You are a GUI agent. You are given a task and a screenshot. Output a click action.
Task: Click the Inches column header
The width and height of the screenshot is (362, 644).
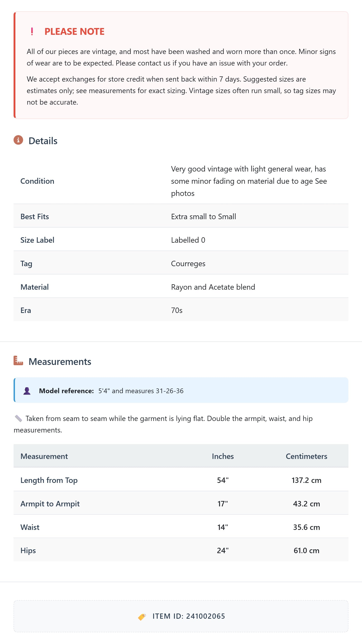223,456
